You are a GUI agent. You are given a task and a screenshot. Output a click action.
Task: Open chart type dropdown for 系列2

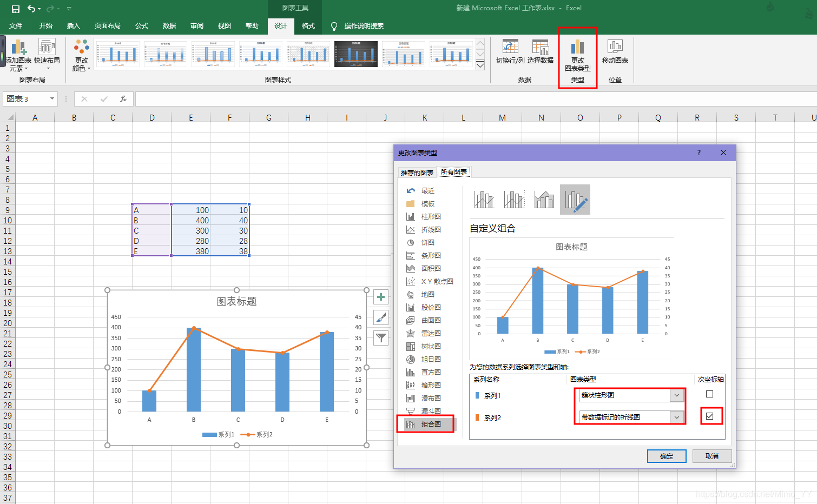pos(676,417)
